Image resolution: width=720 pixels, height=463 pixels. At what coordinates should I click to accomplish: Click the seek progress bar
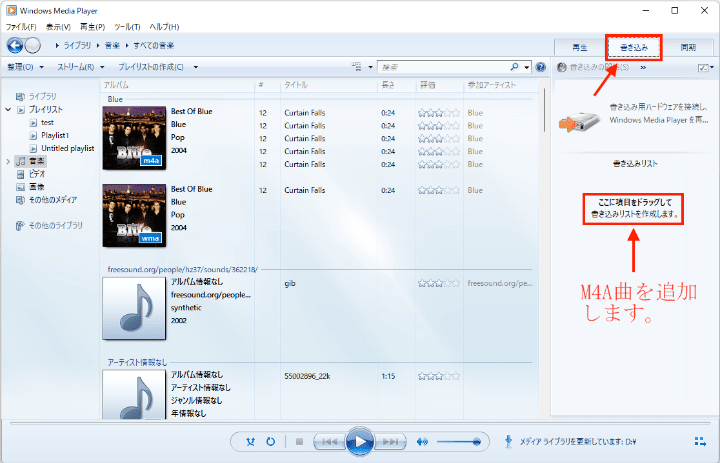click(360, 423)
